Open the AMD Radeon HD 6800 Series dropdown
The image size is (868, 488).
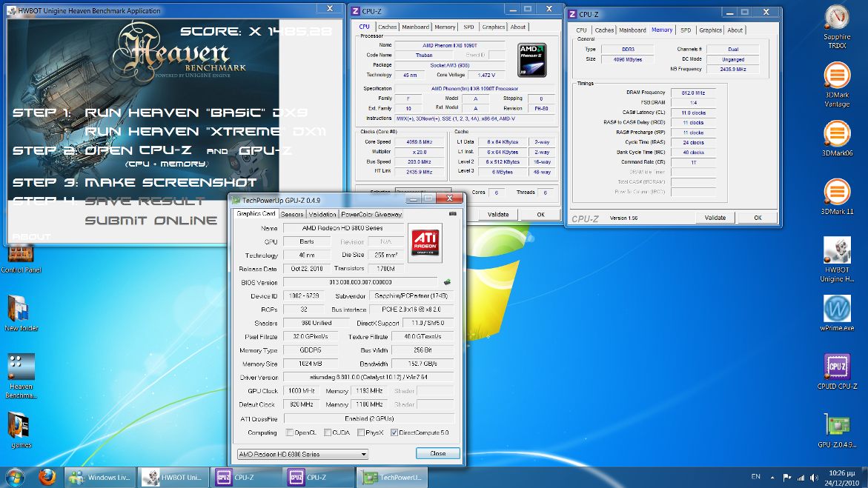coord(302,454)
